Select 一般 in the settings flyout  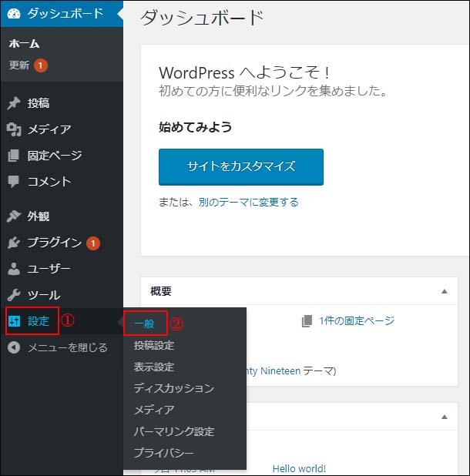(x=145, y=323)
